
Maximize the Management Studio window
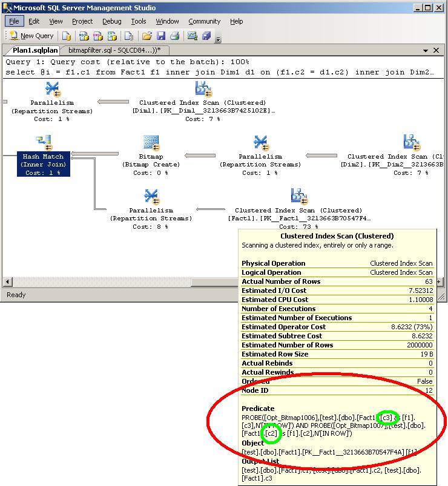pos(428,8)
